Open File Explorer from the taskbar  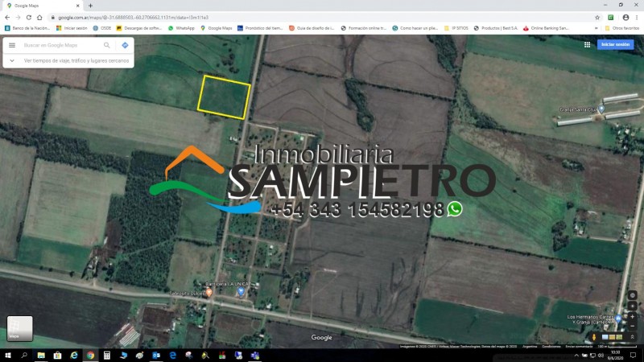coord(41,356)
